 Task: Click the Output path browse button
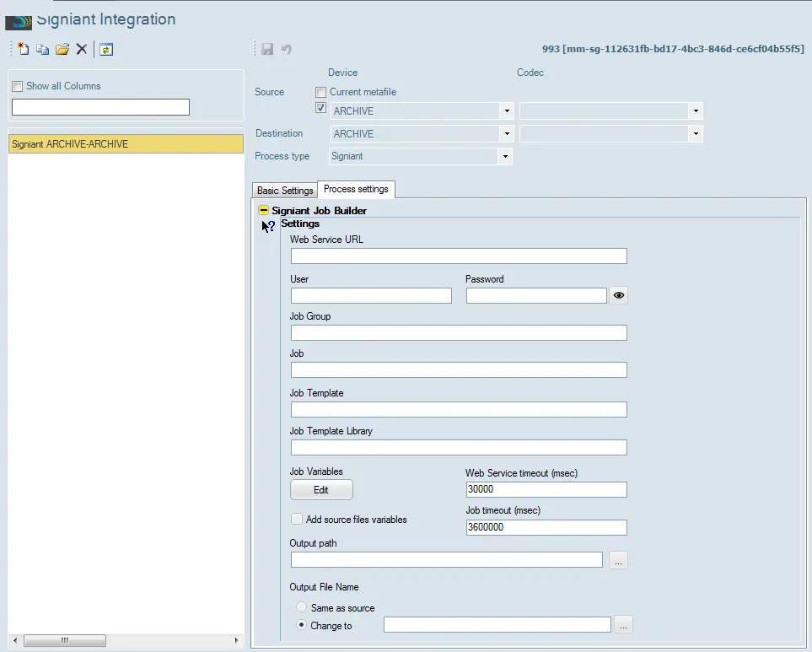618,560
